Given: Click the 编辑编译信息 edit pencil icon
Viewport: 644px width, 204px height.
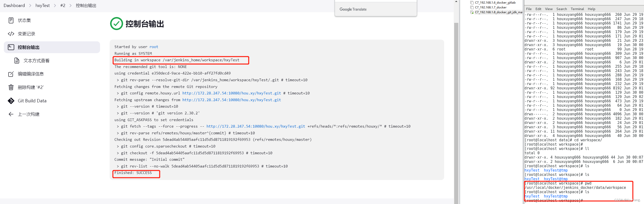Looking at the screenshot, I should 11,74.
